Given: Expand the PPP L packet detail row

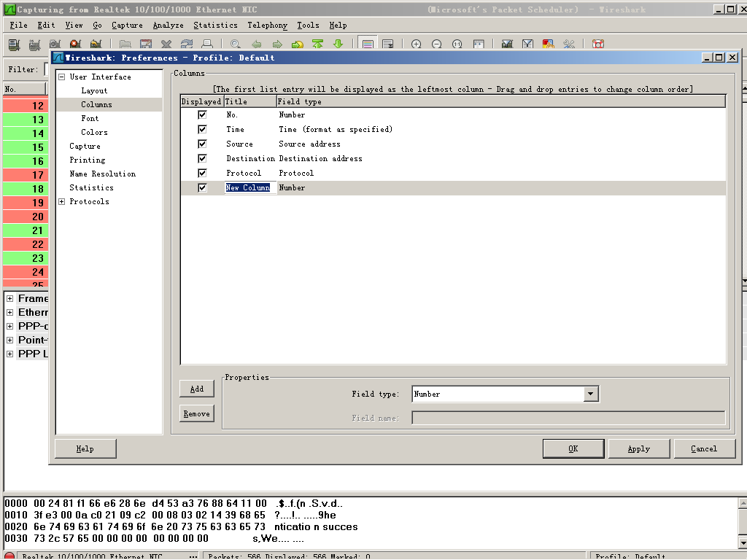Looking at the screenshot, I should pos(9,354).
